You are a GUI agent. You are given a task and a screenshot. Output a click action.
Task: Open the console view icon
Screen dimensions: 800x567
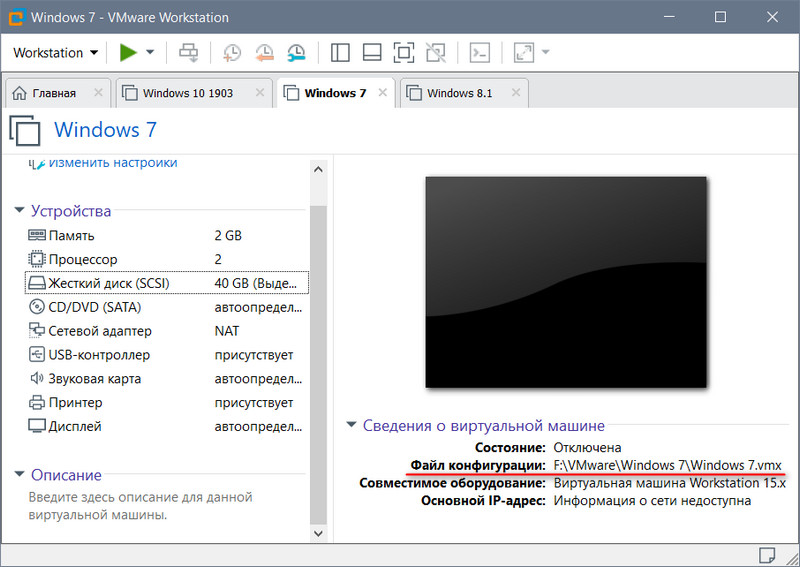click(480, 53)
